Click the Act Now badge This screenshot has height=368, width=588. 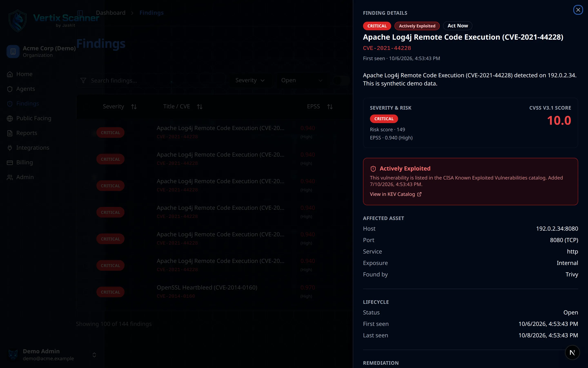(458, 26)
